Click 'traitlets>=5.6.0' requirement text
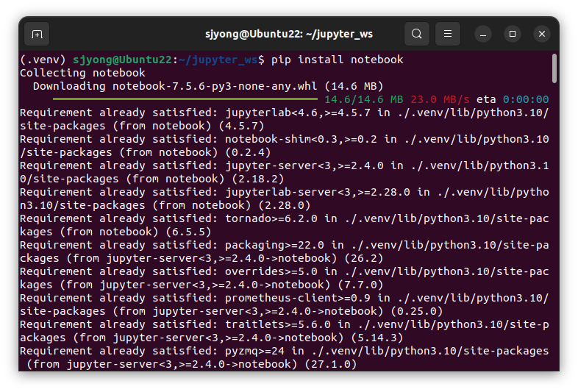Screen dimensions: 578x392 (278, 325)
